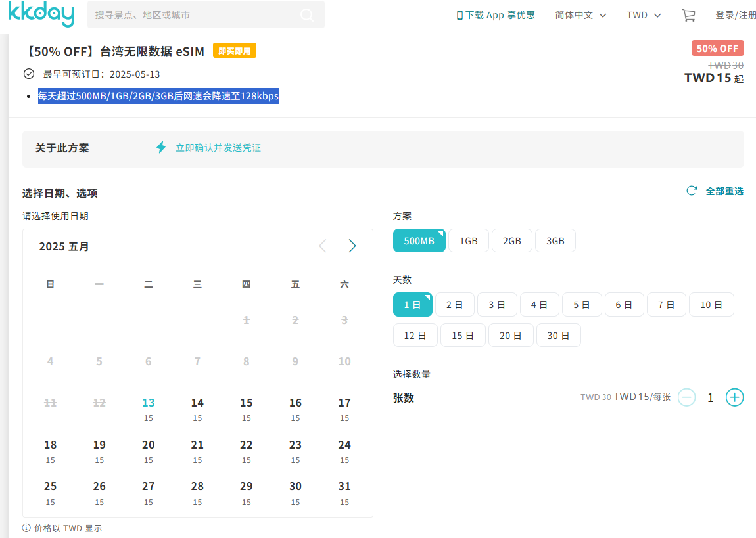Click the phone icon in the App download link
The width and height of the screenshot is (756, 538).
pos(459,14)
